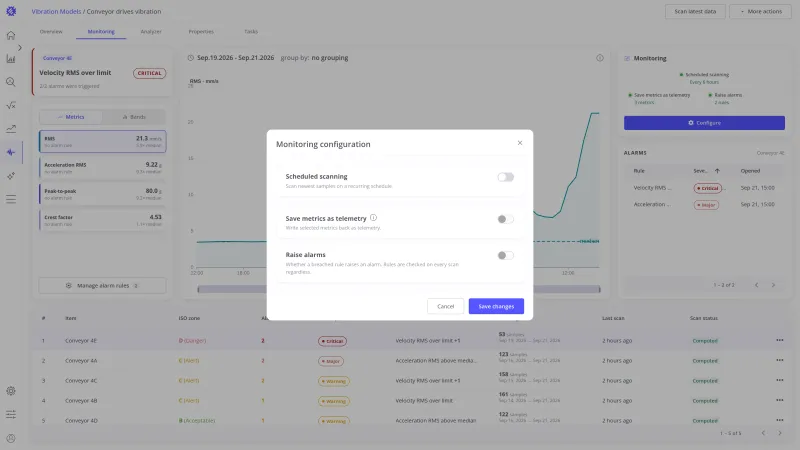This screenshot has width=800, height=450.
Task: Select Conveyor 4C table row name
Action: coord(81,381)
